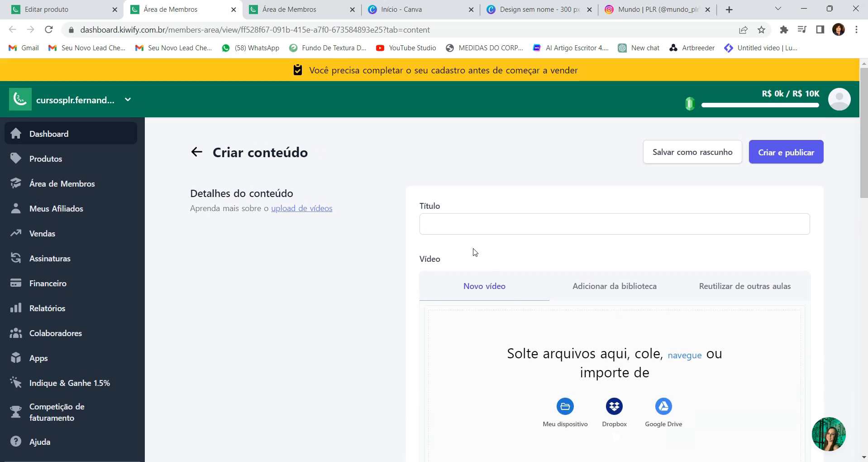This screenshot has width=868, height=462.
Task: Click Salvar como rascunho button
Action: [692, 152]
